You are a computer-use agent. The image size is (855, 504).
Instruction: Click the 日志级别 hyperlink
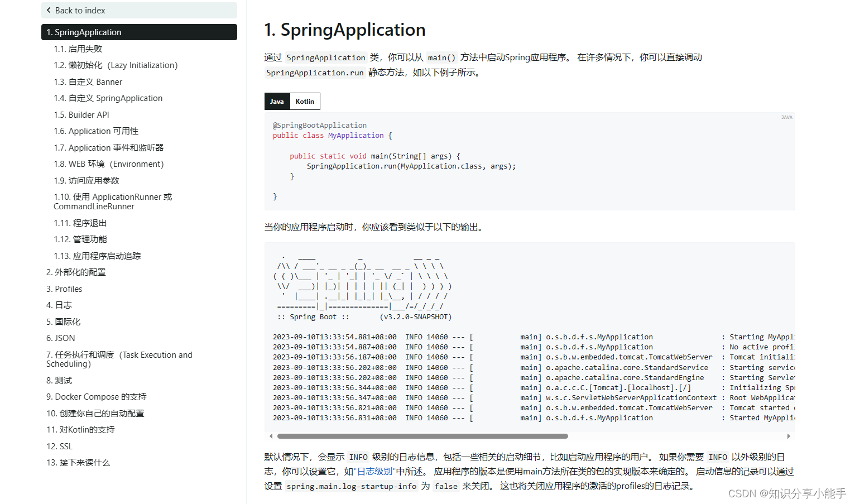click(x=374, y=472)
